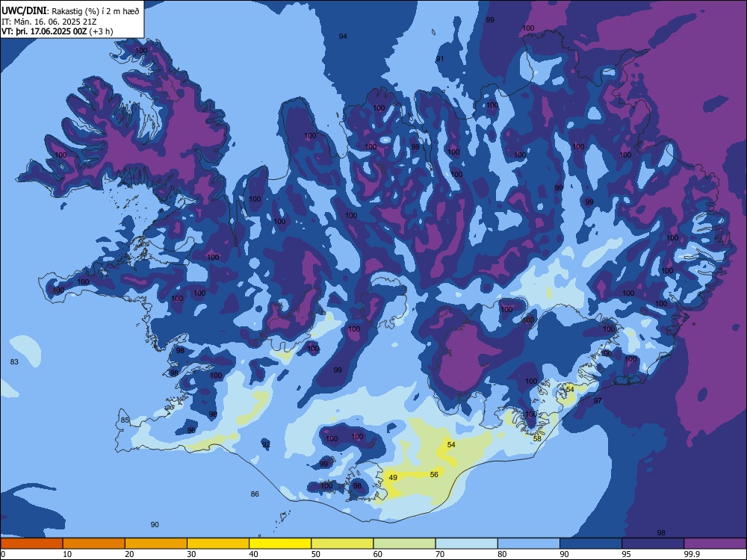This screenshot has width=747, height=560.
Task: Click the 83 humidity value over sea
Action: click(14, 362)
